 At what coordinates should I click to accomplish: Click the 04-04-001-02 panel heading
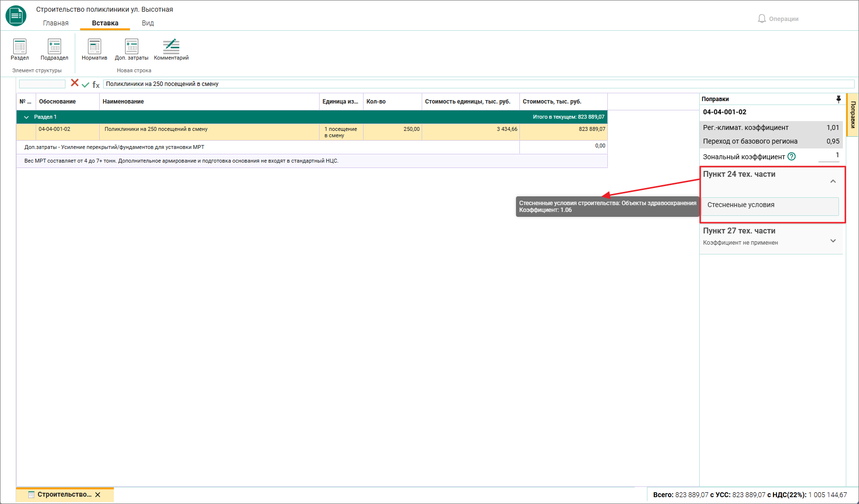tap(725, 112)
